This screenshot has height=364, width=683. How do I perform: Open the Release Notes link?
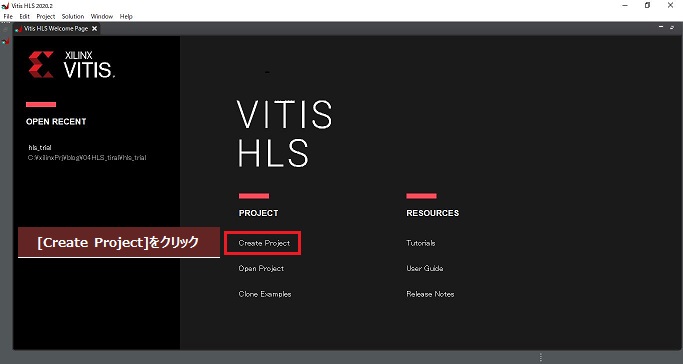coord(430,294)
